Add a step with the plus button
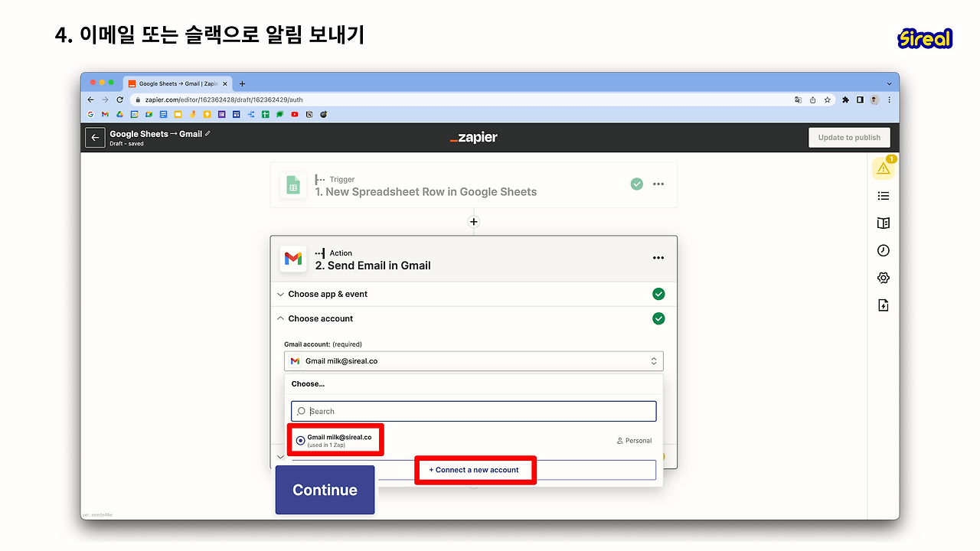980x551 pixels. pos(474,222)
